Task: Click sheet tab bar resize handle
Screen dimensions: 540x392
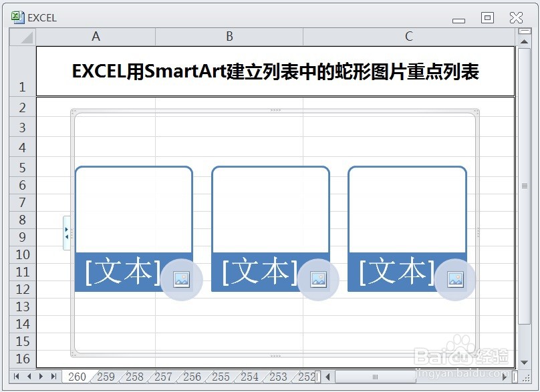Action: (x=318, y=377)
